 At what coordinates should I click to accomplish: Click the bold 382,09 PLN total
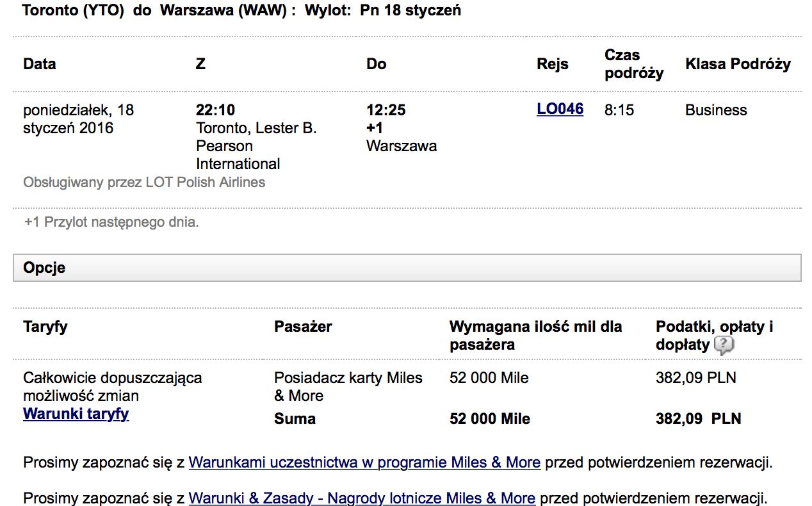point(699,419)
